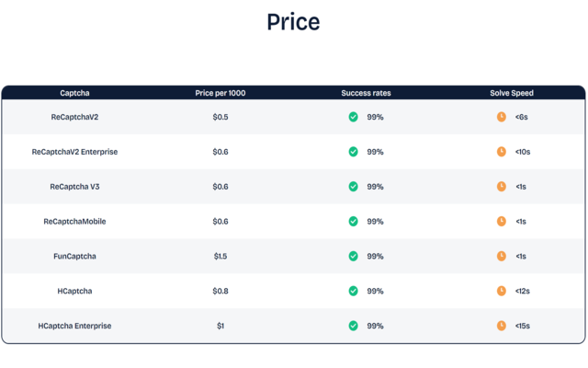
Task: Click the HCaptcha Enterprise label
Action: click(74, 326)
